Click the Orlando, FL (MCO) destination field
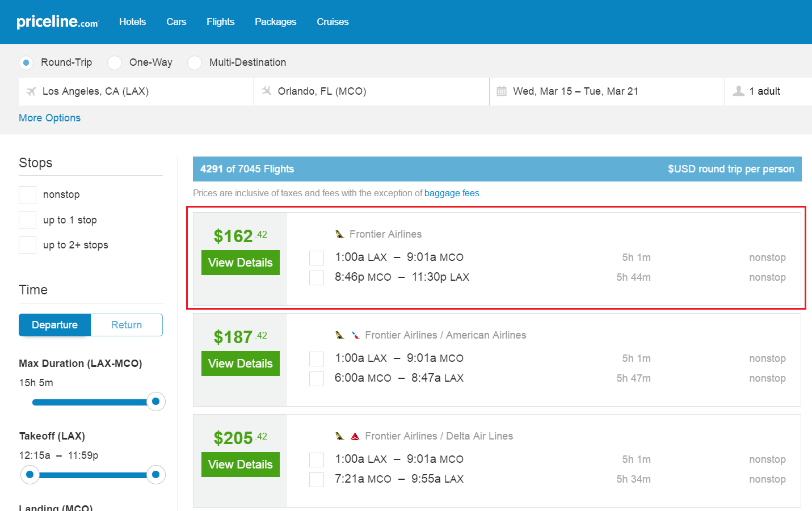812x511 pixels. tap(372, 91)
